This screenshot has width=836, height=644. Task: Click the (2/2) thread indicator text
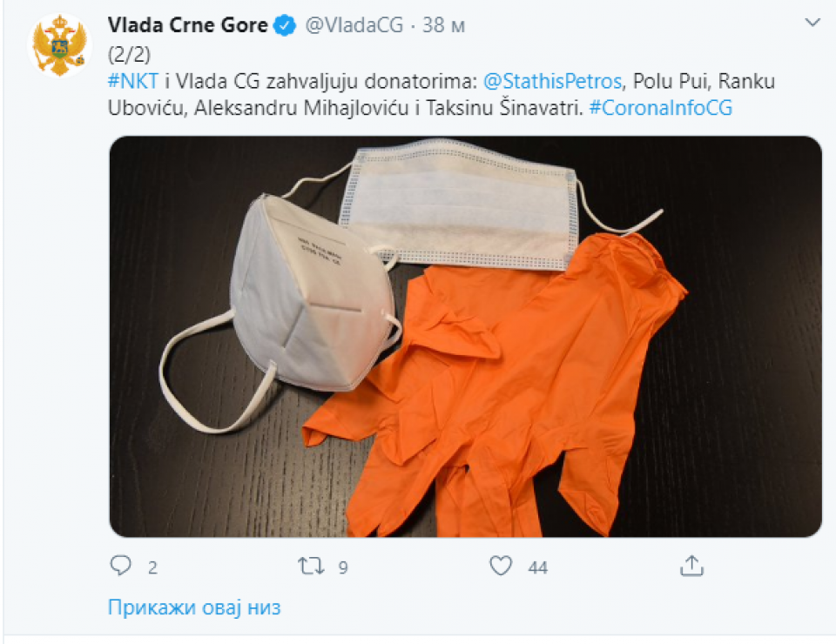pos(130,54)
